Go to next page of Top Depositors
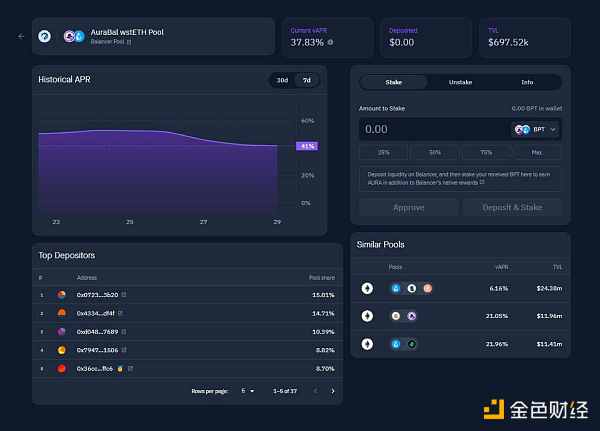Screen dimensions: 600x431 point(333,391)
